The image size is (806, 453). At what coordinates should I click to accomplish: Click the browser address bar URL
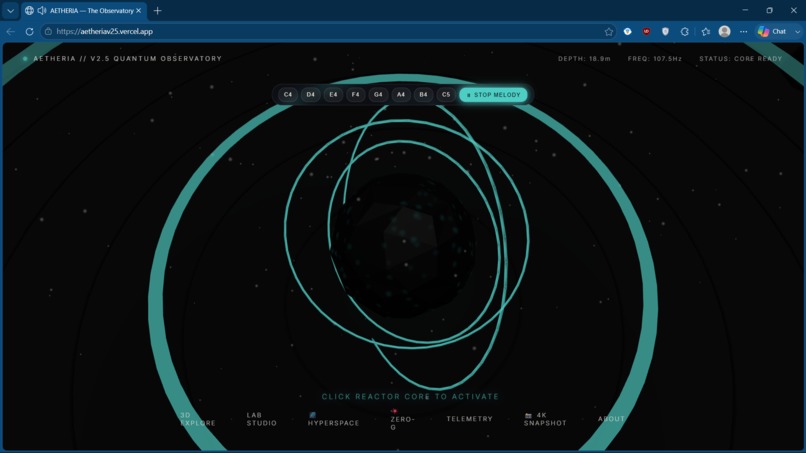104,31
